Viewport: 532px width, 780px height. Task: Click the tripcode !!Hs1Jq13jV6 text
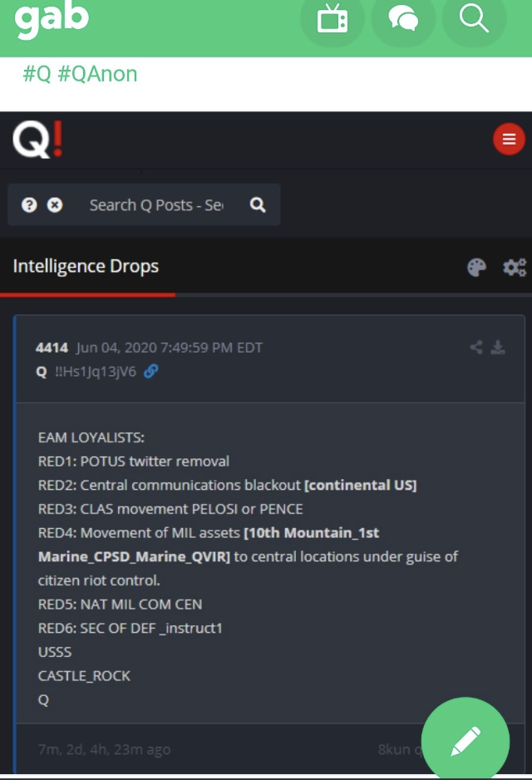(95, 372)
